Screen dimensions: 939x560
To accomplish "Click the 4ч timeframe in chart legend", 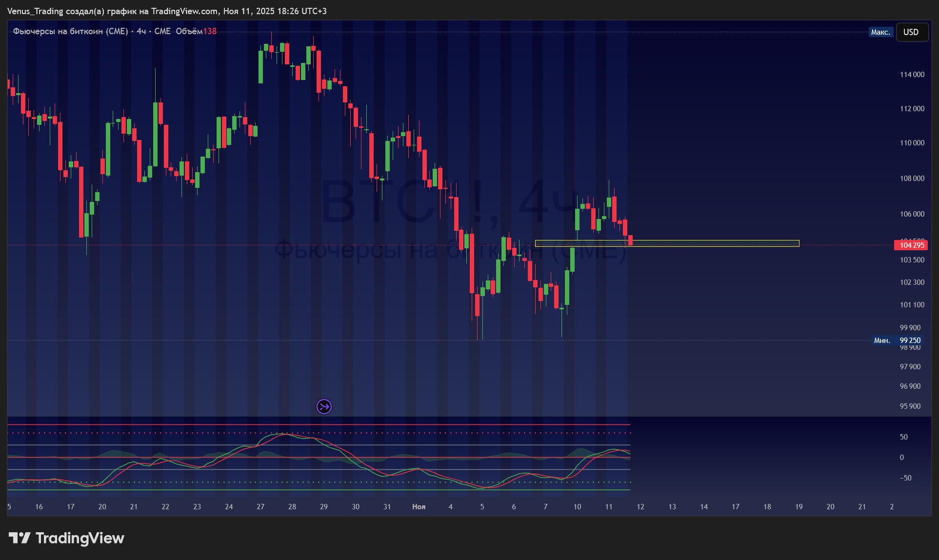I will point(141,31).
